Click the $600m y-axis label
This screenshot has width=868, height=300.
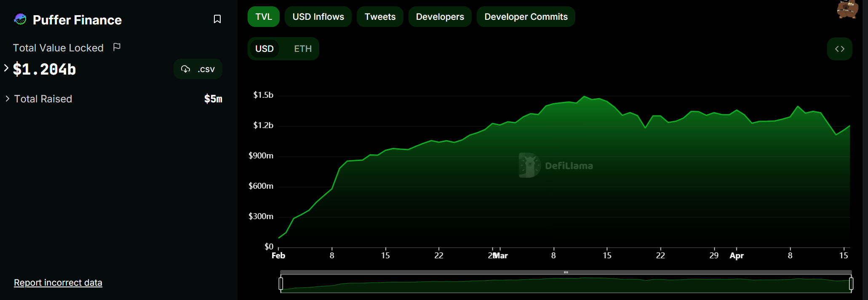[261, 186]
